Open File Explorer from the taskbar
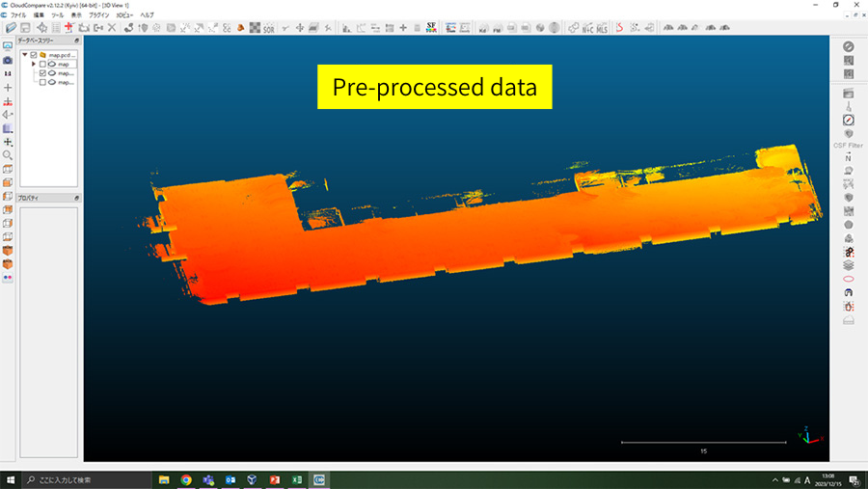This screenshot has height=489, width=868. 164,479
